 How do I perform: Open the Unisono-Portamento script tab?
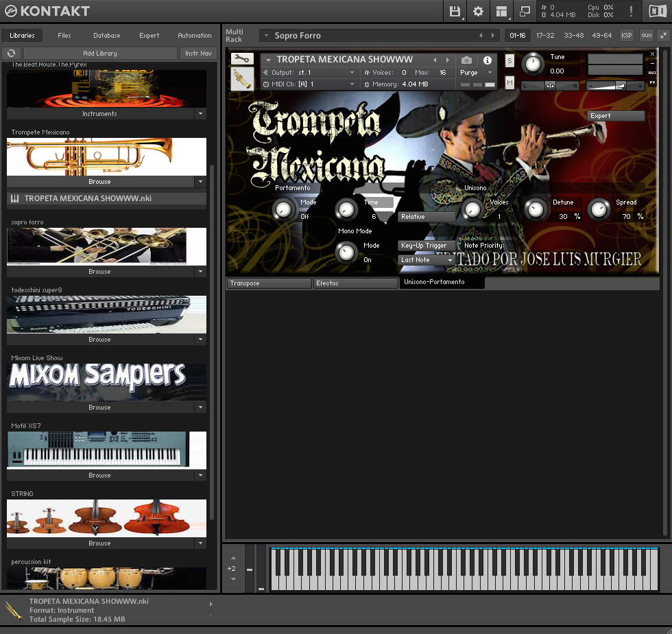click(x=442, y=282)
